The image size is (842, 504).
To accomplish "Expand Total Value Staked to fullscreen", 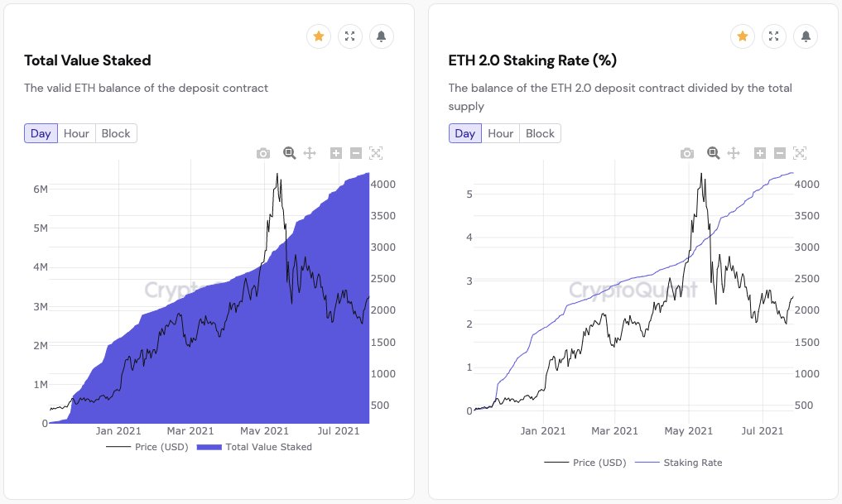I will [349, 36].
